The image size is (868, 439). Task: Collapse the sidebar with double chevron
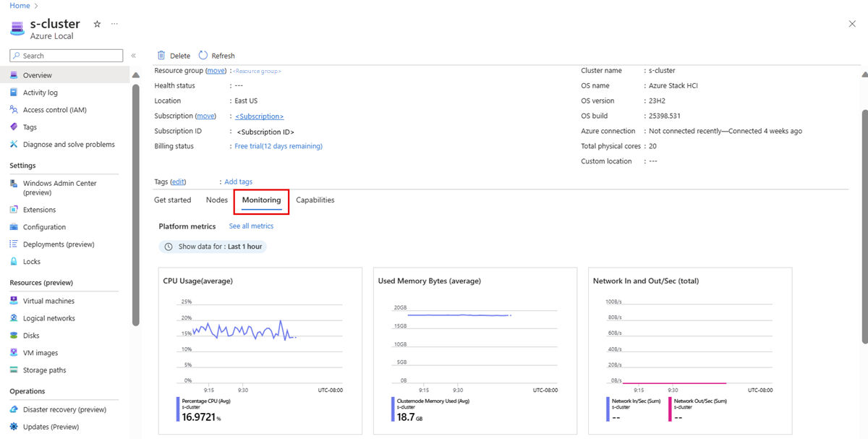pos(133,56)
